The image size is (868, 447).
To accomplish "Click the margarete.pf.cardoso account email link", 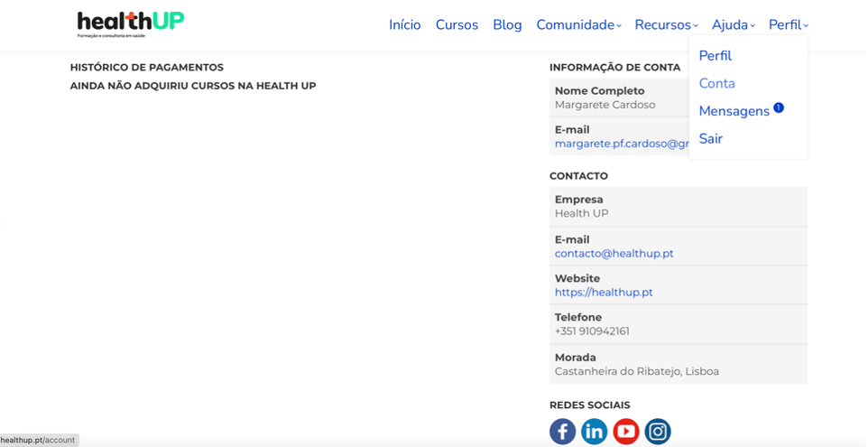I will tap(622, 144).
